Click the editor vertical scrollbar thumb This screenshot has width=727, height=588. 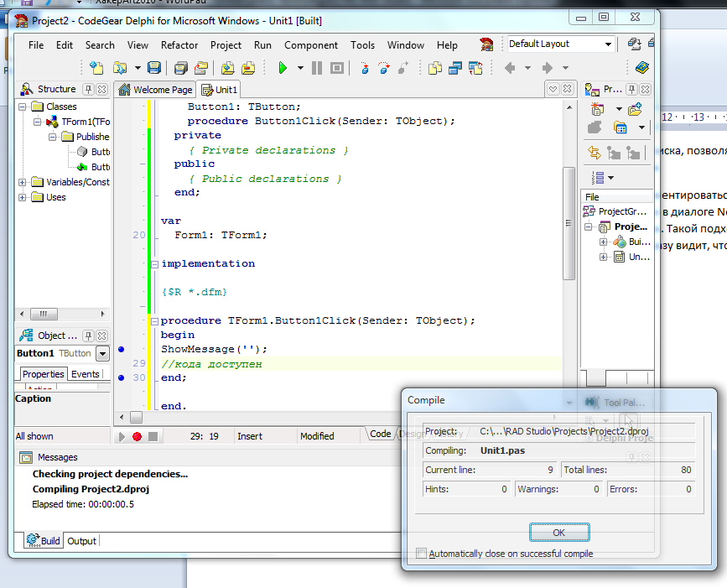point(569,223)
